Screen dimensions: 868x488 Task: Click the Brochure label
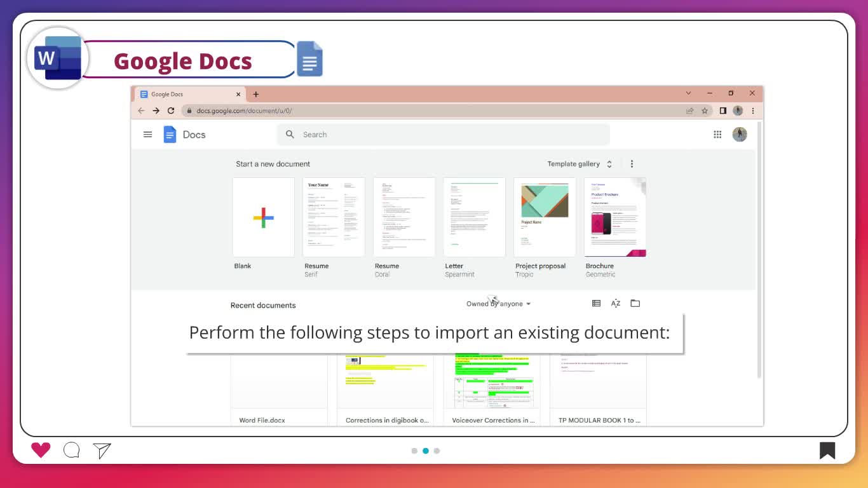pos(600,266)
